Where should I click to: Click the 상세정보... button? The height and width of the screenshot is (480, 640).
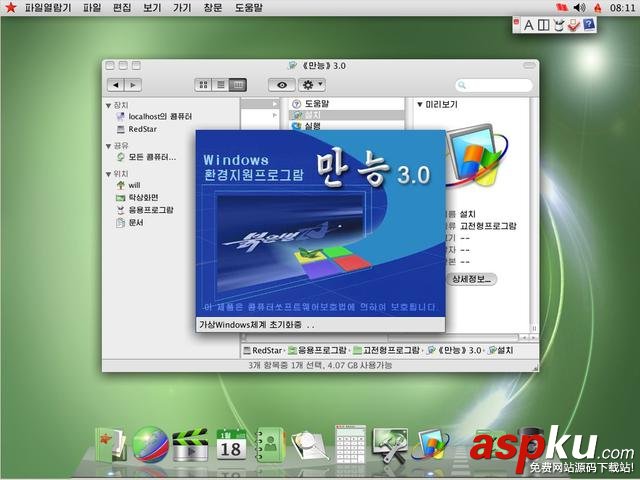[x=472, y=279]
